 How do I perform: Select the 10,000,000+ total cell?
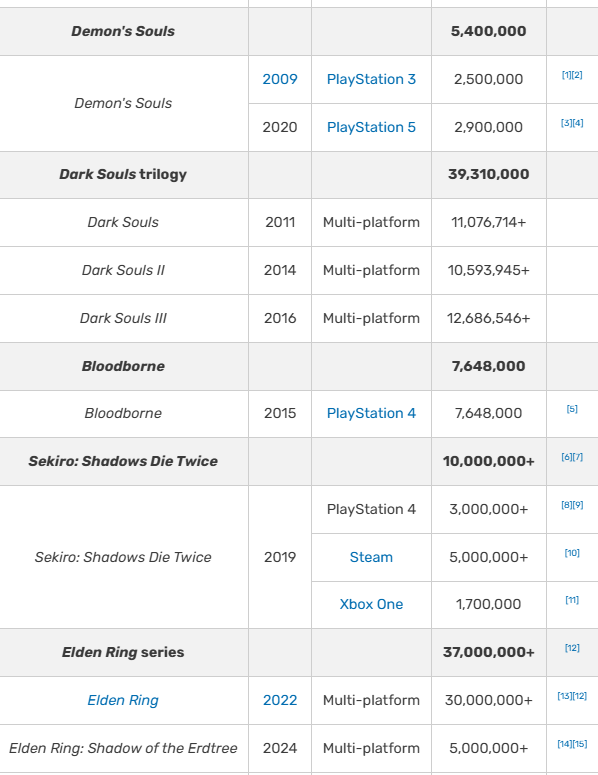(488, 461)
